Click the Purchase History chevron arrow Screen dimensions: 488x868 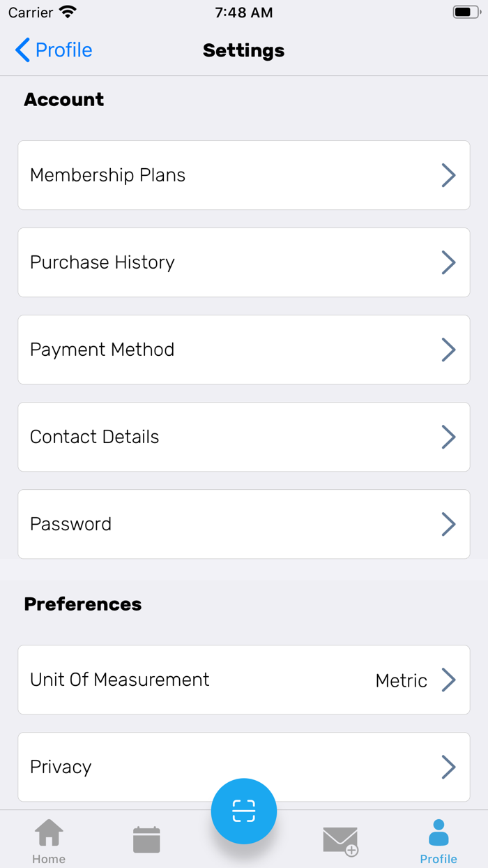(x=449, y=262)
